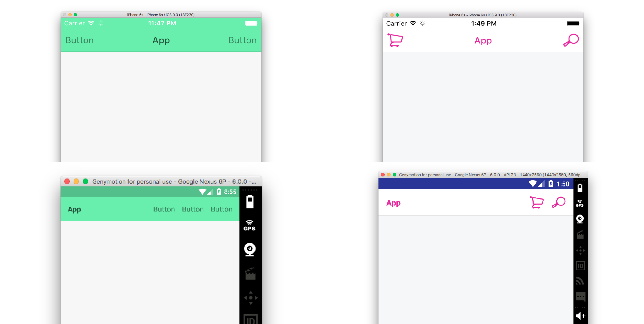The height and width of the screenshot is (324, 644).
Task: Tap middle Button in green Android toolbar
Action: tap(193, 209)
